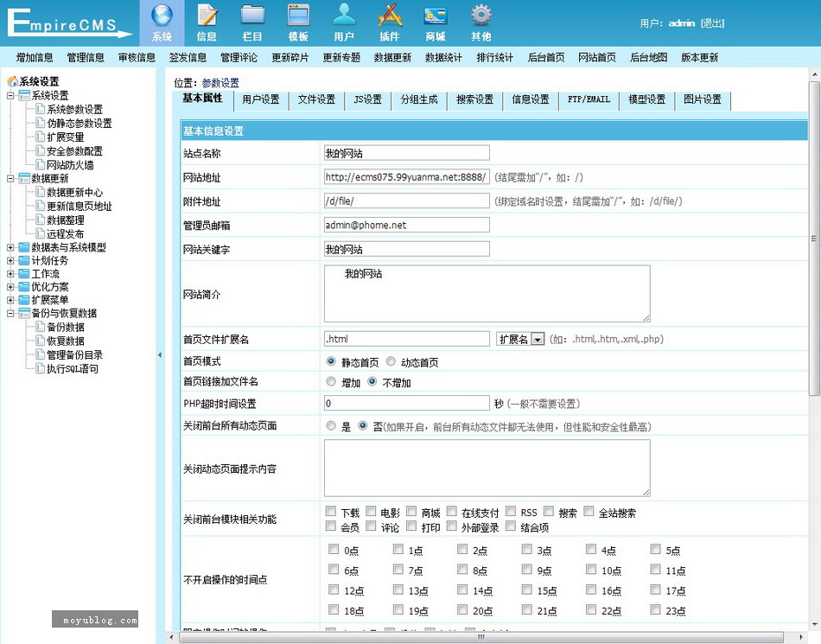821x644 pixels.
Task: Click the page icon beside 伪静态参数设置
Action: coord(41,123)
